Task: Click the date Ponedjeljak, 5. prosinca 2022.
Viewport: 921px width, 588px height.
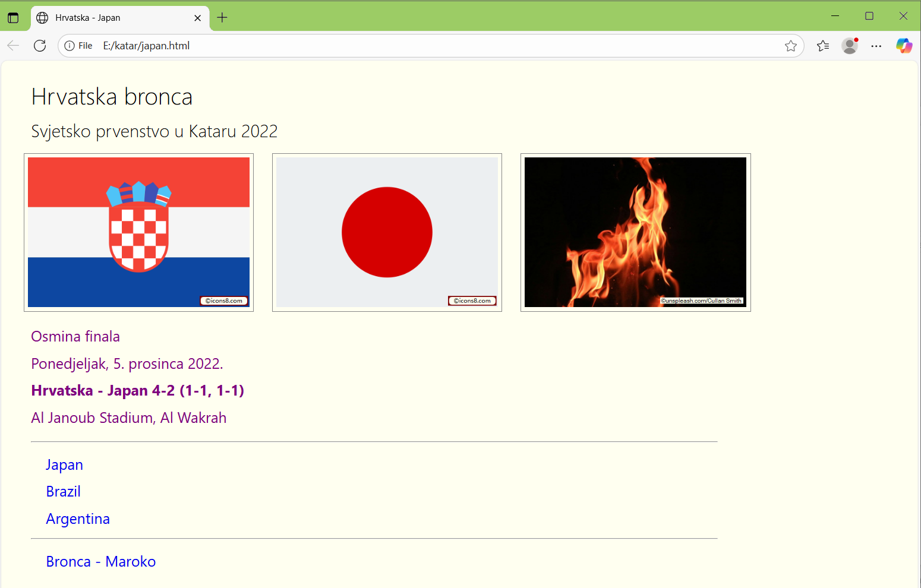Action: (127, 363)
